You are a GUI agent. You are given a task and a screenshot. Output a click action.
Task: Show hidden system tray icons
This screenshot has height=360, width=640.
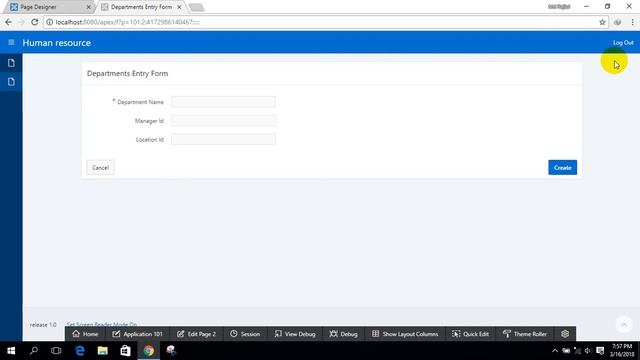555,351
